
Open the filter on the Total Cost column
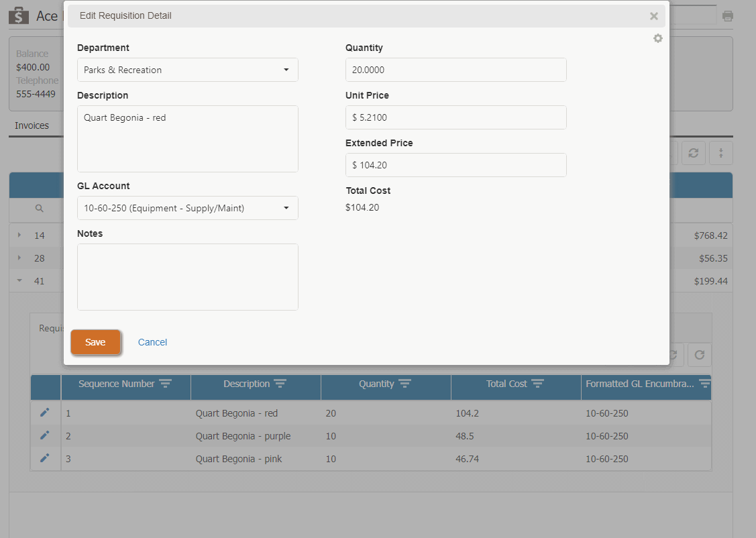click(x=537, y=383)
